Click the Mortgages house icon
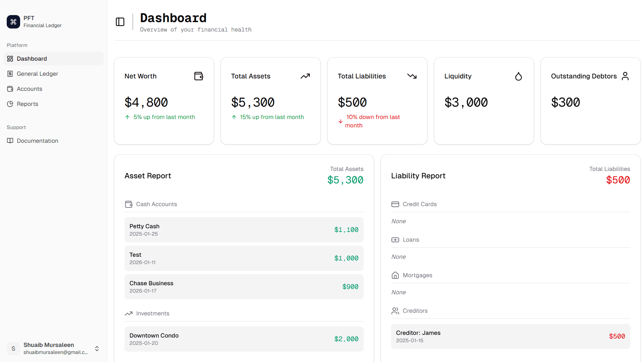The image size is (644, 362). 395,275
